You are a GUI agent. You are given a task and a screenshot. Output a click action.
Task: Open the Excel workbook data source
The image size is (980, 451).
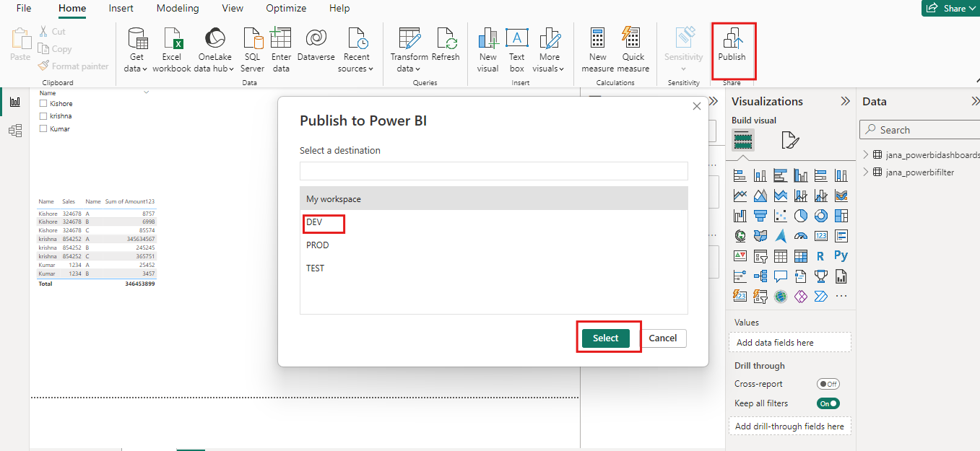(172, 50)
